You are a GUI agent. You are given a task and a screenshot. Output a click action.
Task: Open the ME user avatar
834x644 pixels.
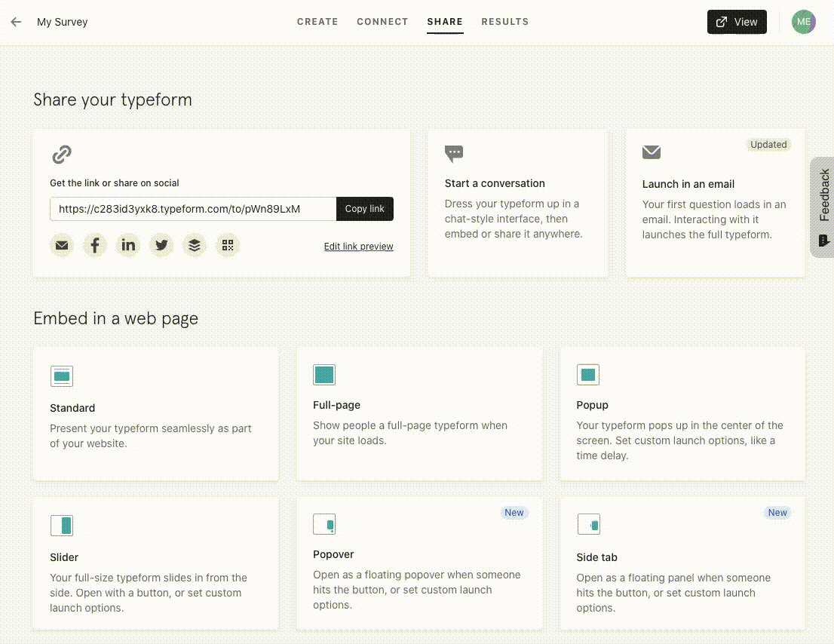tap(803, 22)
